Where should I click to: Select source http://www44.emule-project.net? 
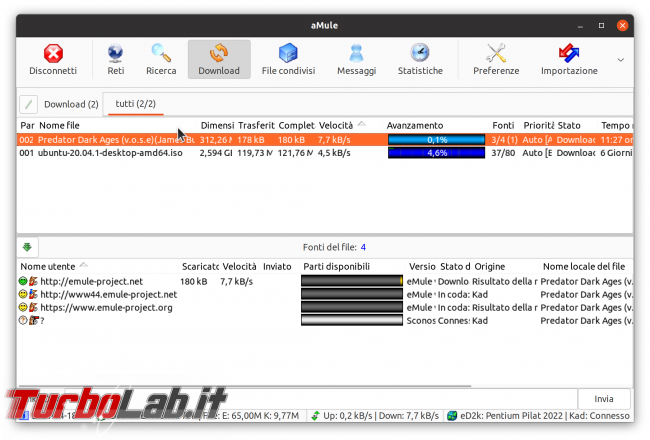pyautogui.click(x=325, y=294)
